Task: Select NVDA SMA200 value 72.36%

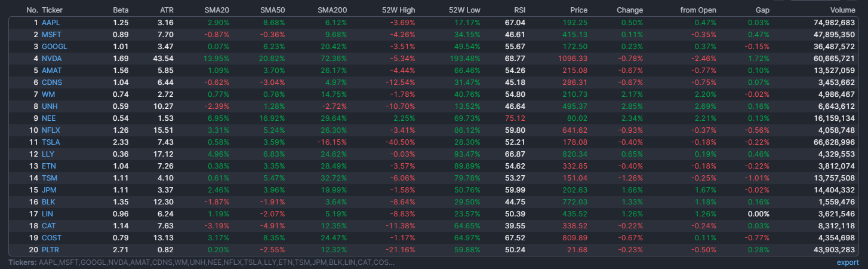Action: click(x=334, y=58)
